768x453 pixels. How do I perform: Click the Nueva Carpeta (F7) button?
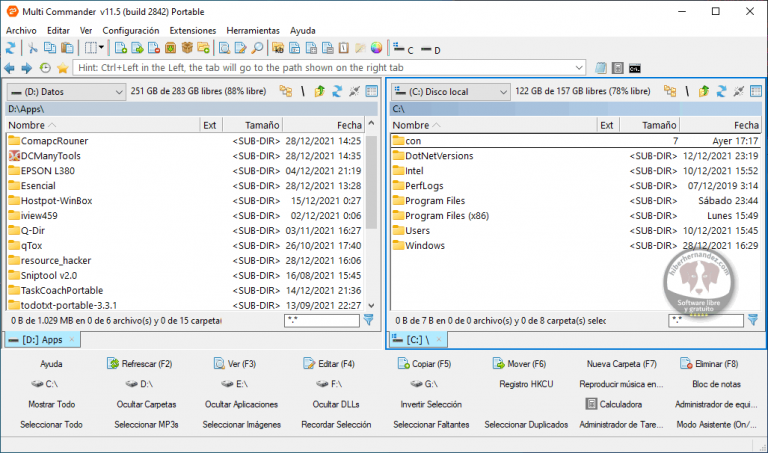(621, 364)
